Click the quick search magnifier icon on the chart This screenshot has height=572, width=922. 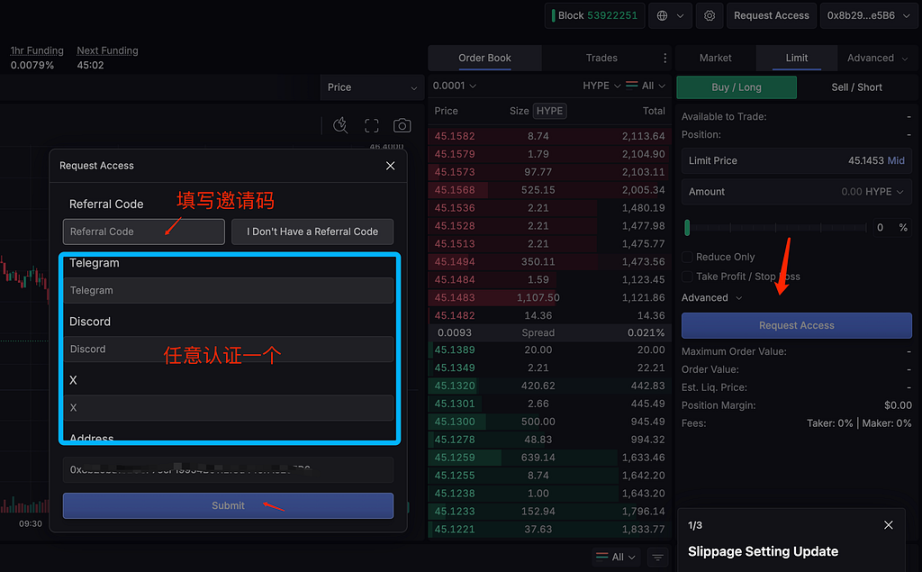coord(341,126)
